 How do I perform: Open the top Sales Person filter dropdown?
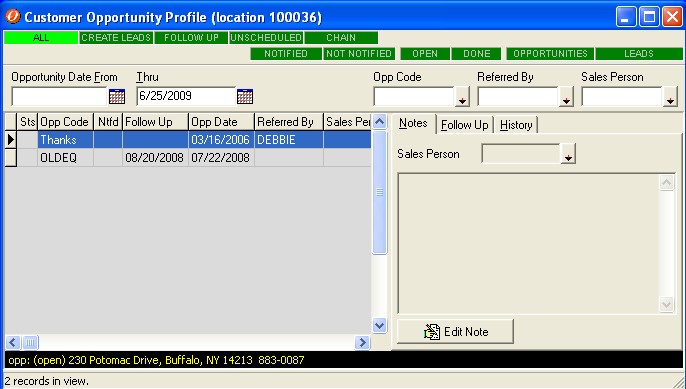coord(670,97)
